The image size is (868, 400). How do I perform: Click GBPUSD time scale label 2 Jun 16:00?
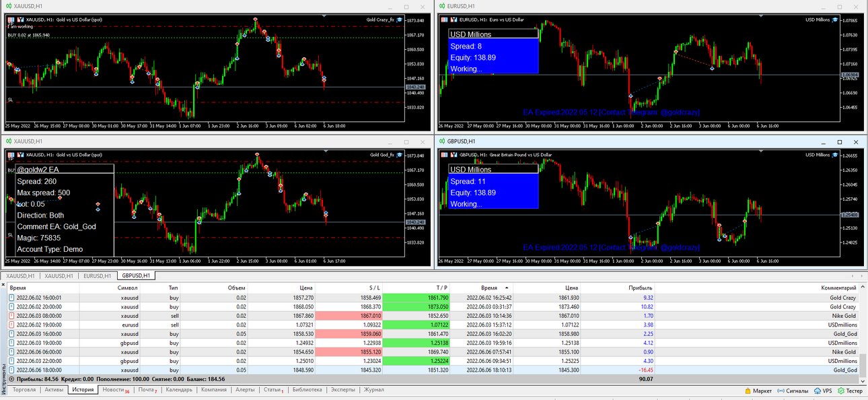(x=681, y=261)
